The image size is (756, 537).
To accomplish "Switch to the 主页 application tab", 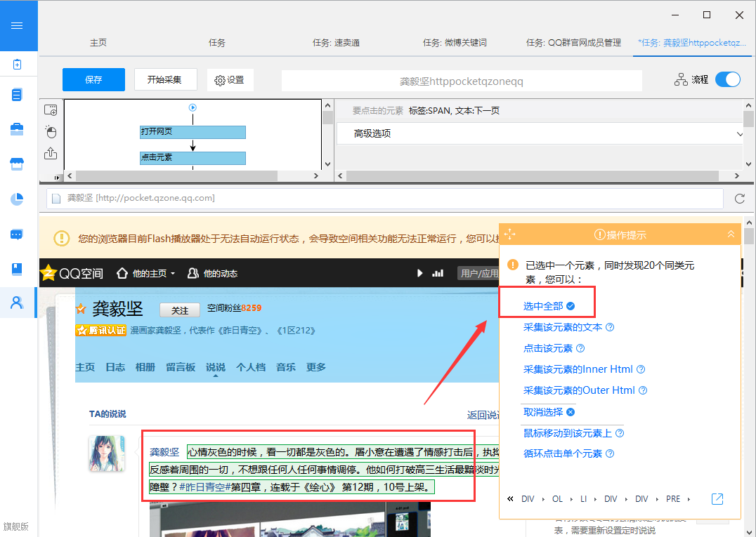I will (x=98, y=43).
